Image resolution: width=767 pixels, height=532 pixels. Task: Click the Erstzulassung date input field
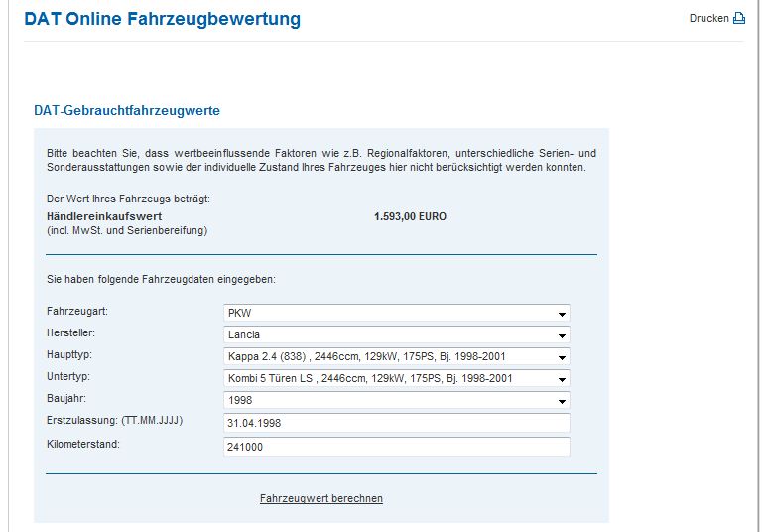397,423
